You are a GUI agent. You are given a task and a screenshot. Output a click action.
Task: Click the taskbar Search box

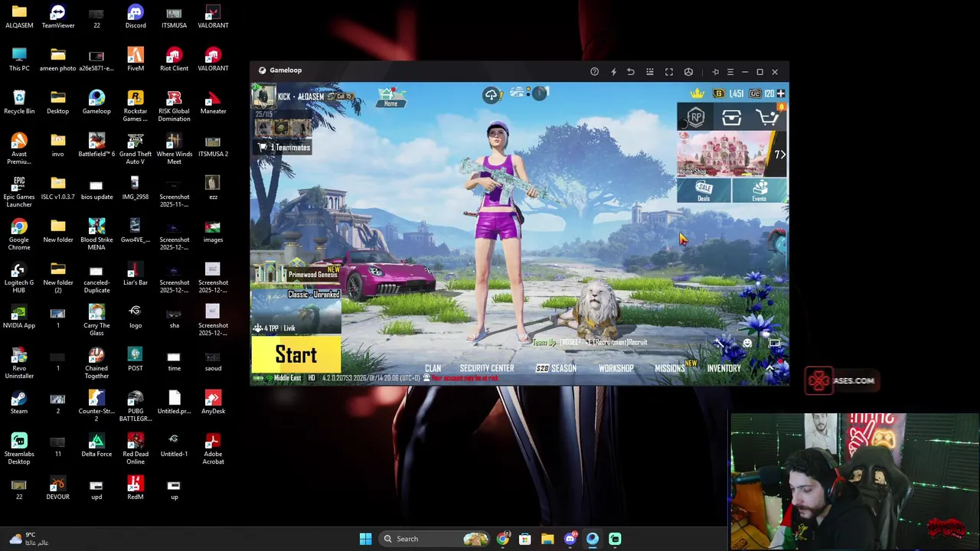[436, 539]
